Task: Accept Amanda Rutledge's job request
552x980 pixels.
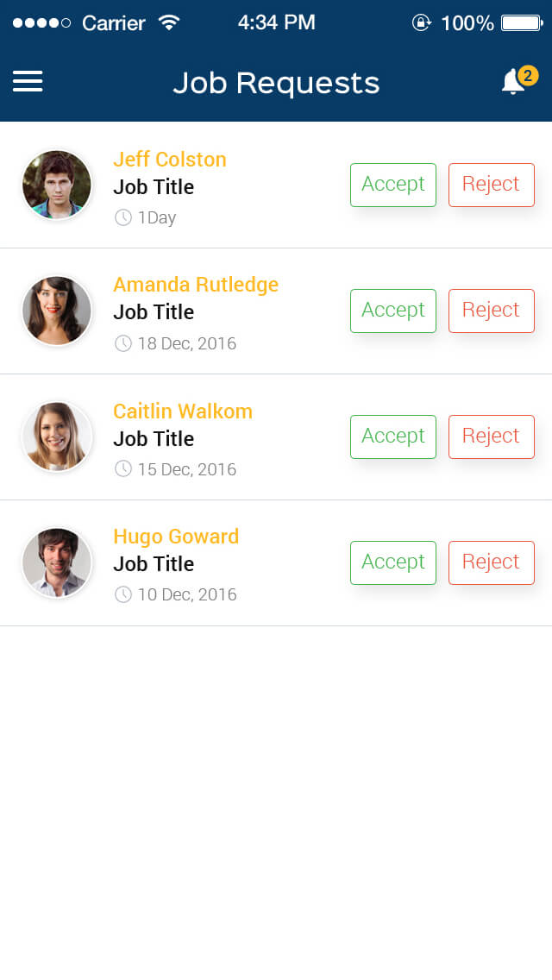Action: pyautogui.click(x=393, y=311)
